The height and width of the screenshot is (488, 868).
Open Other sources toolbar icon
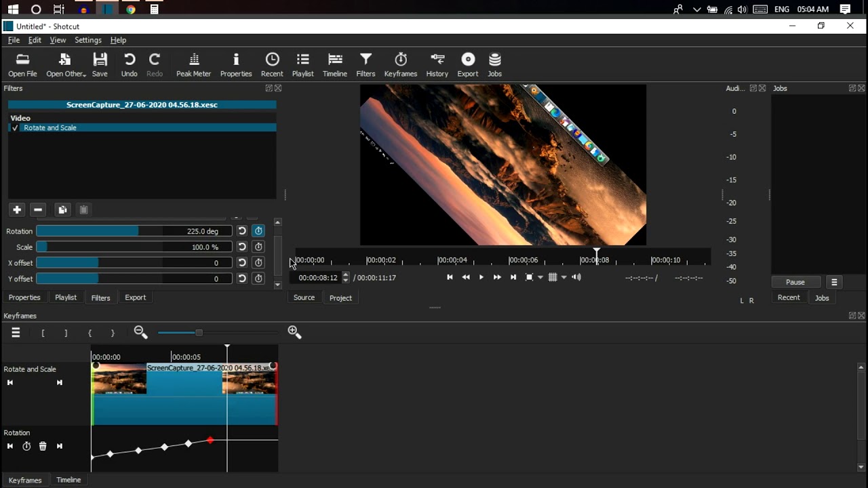[x=66, y=65]
